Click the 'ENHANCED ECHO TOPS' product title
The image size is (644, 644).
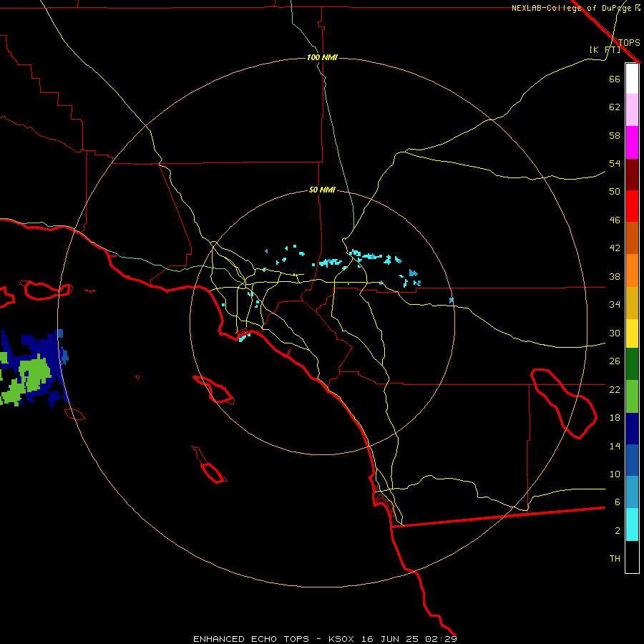click(x=251, y=639)
